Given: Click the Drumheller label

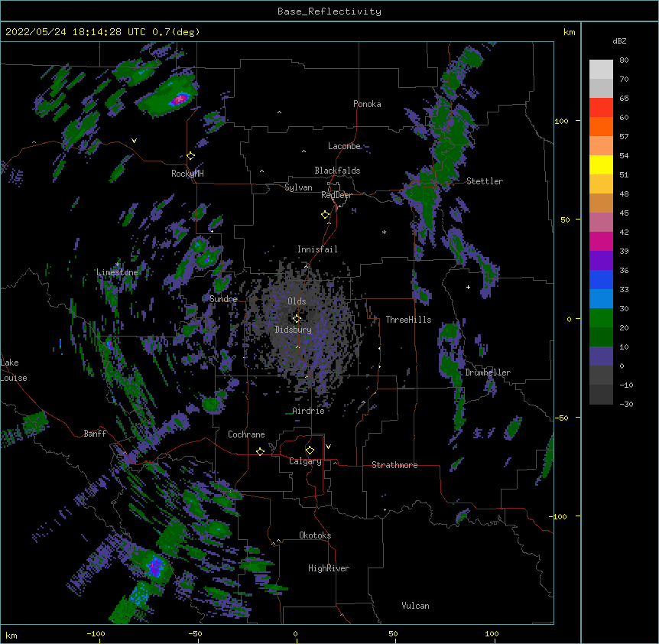Looking at the screenshot, I should (x=488, y=372).
